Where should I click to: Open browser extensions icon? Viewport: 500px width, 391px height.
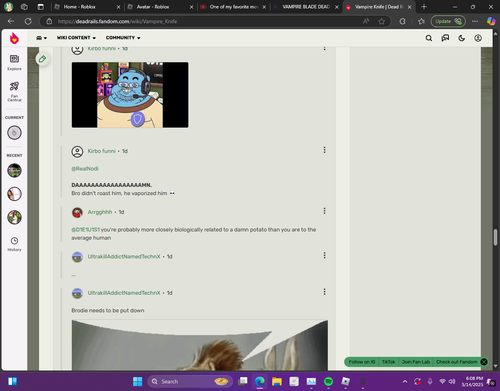(402, 21)
